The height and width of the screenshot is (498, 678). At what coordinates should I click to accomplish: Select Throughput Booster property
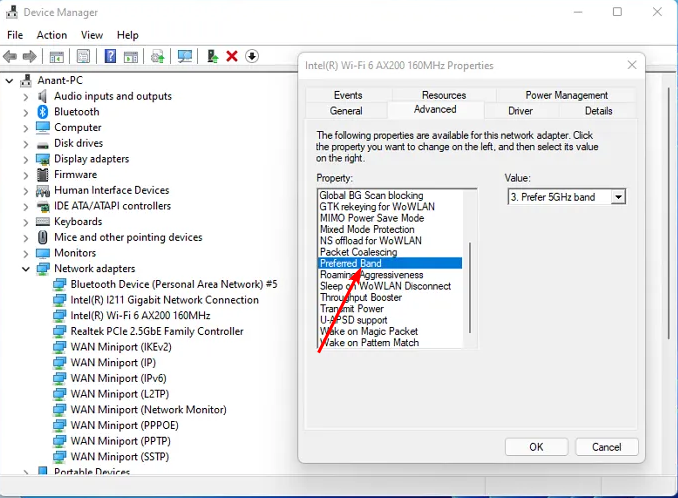[361, 297]
